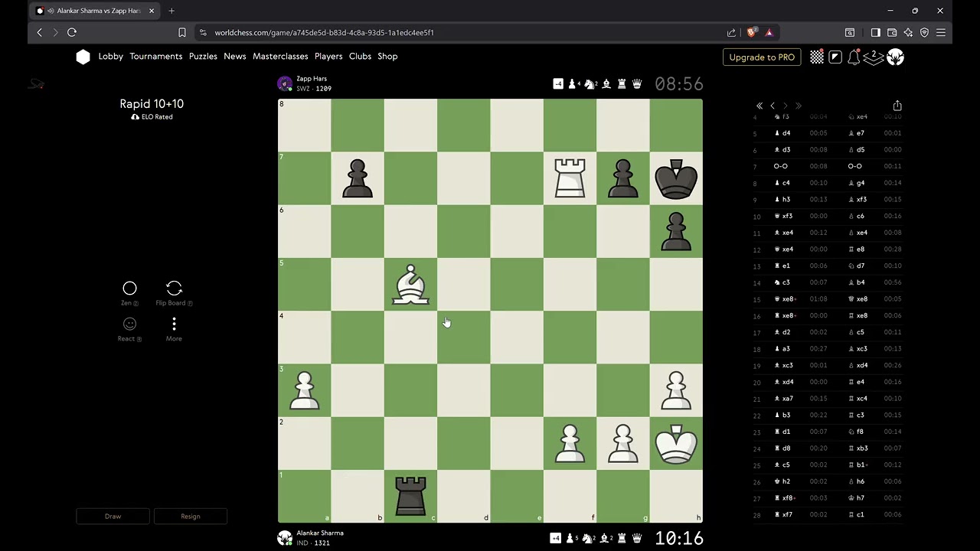Open Brave VPN shield icon
Viewport: 980px width, 551px height.
coord(924,32)
